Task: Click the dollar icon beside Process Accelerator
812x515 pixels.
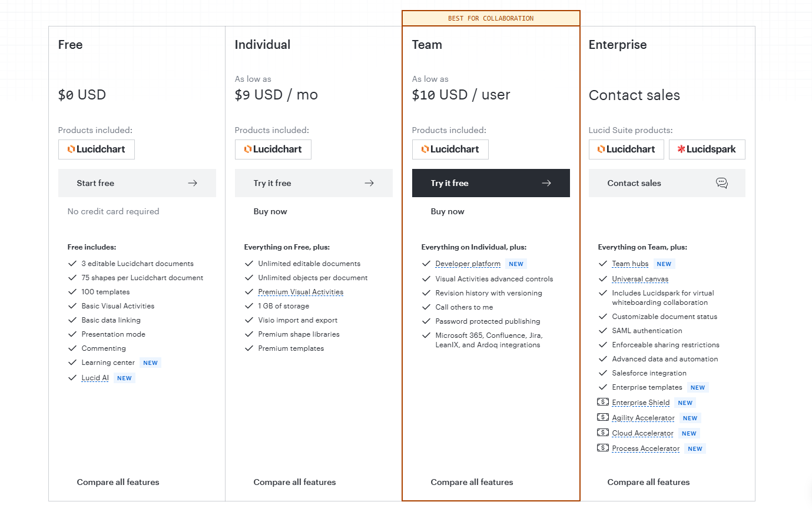Action: click(603, 448)
